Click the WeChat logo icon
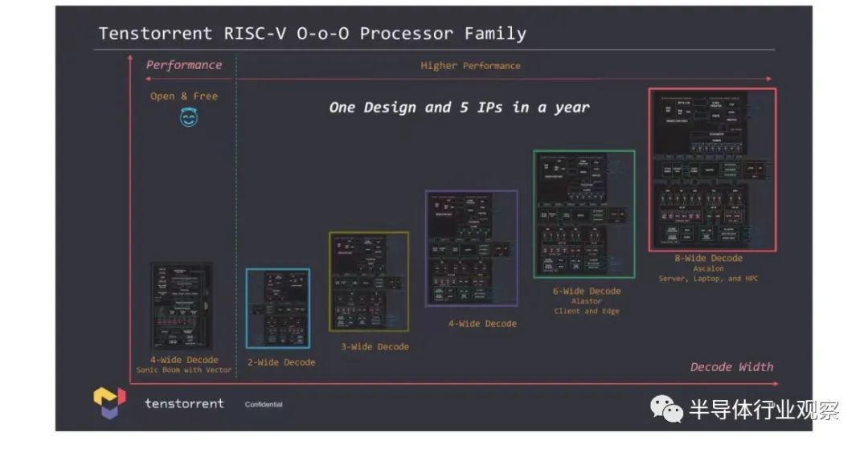 tap(666, 409)
